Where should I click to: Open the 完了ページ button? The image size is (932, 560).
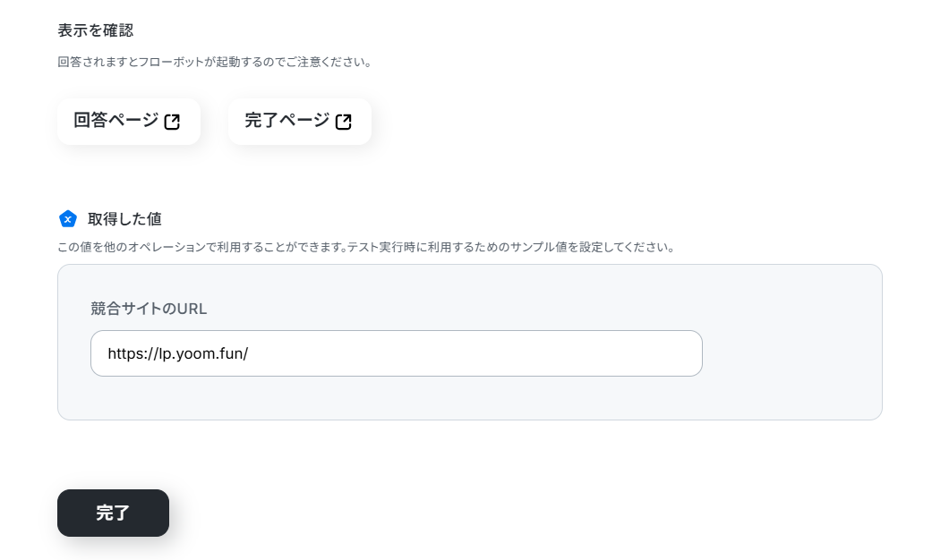[299, 122]
